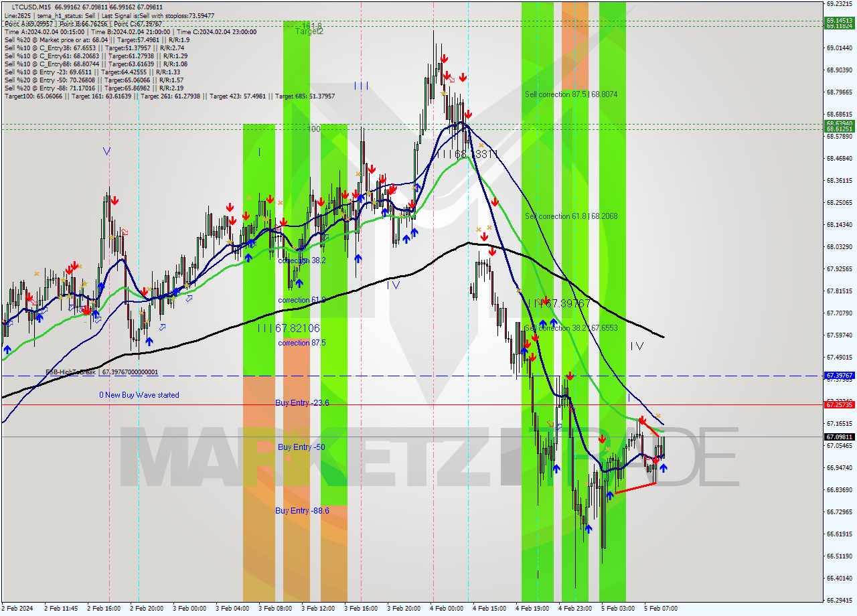Select the 'Sell correction 87.5 | 68.8074' label

pos(571,94)
